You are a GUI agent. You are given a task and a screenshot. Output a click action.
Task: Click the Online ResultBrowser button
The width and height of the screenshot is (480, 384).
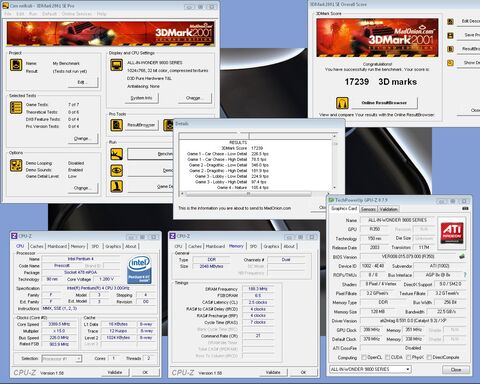coord(384,103)
